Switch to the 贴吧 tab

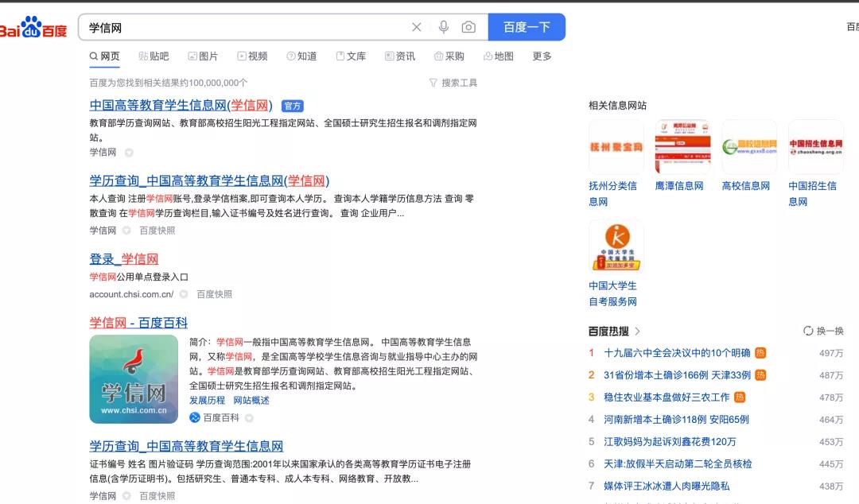154,56
